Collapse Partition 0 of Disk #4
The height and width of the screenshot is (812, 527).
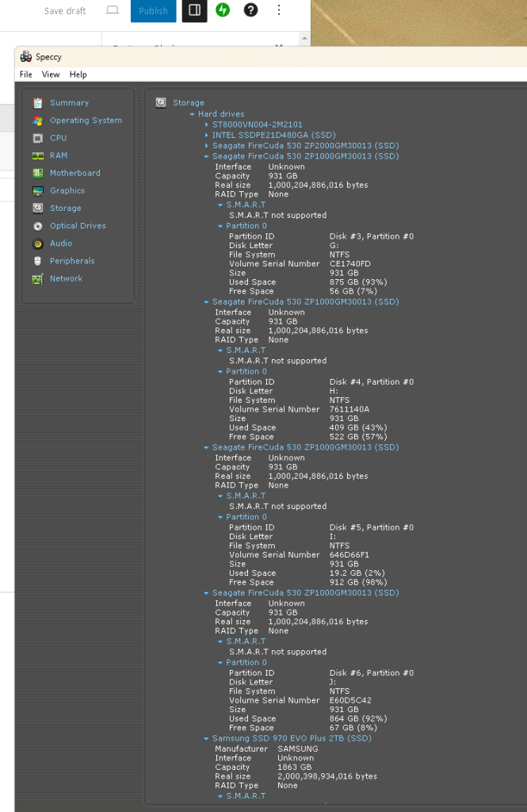(x=220, y=372)
